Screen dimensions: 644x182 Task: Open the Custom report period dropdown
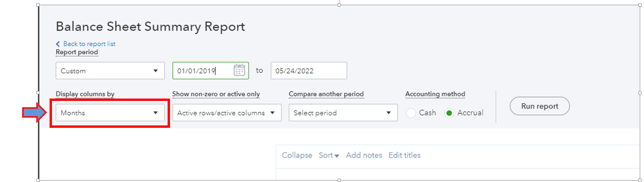coord(110,71)
